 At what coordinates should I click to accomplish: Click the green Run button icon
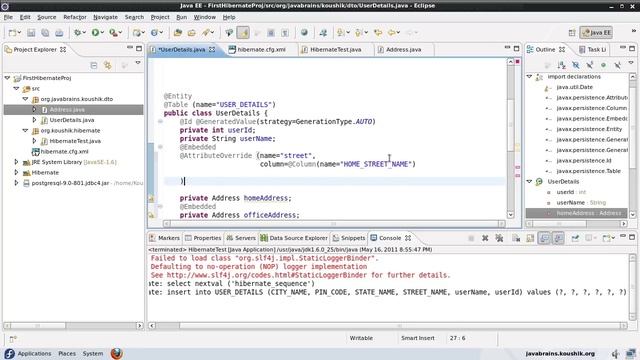click(95, 33)
